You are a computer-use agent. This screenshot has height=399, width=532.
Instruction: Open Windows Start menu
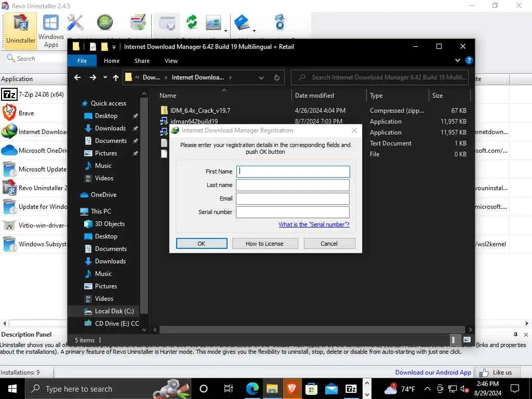12,389
